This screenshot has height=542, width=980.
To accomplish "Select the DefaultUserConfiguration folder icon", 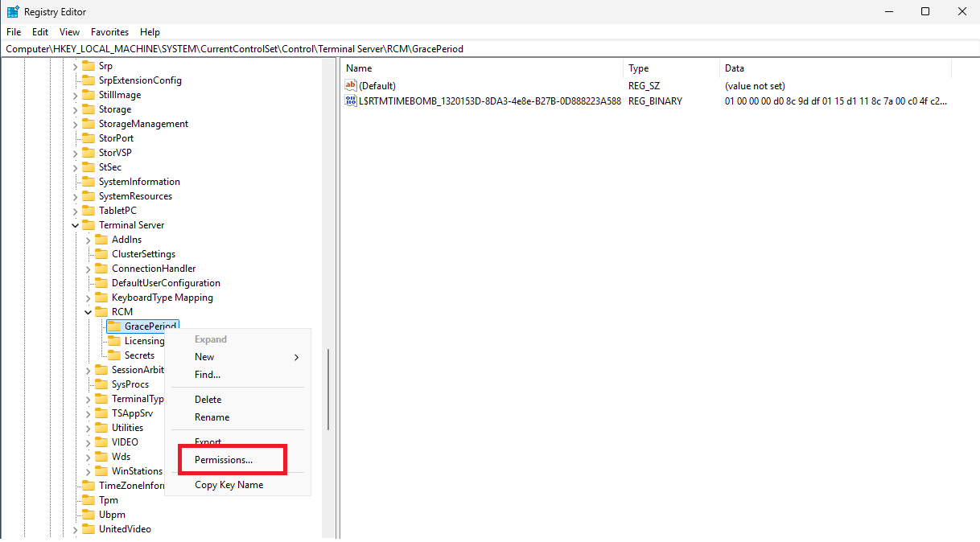I will pyautogui.click(x=101, y=283).
